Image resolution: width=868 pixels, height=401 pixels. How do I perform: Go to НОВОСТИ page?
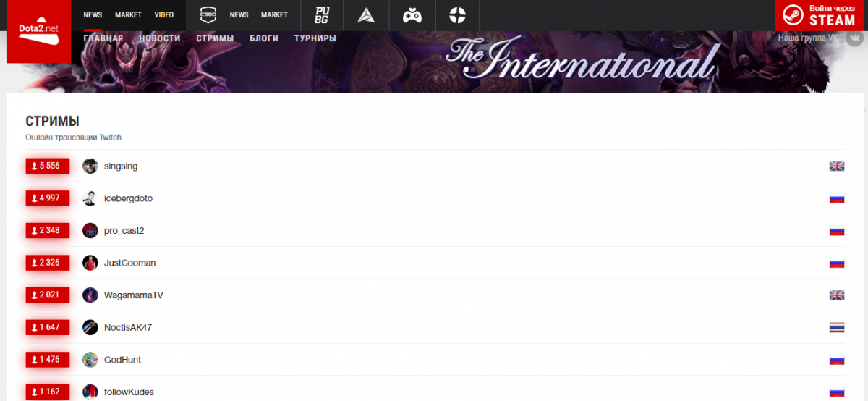coord(160,38)
